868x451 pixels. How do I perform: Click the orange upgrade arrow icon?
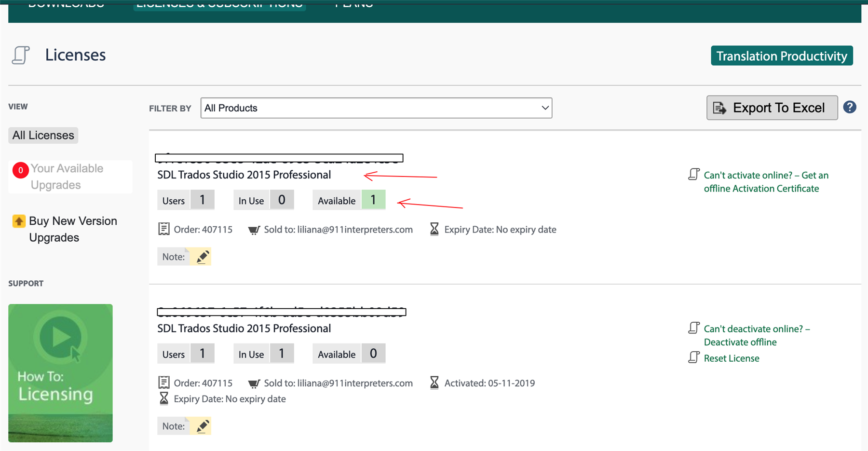pyautogui.click(x=19, y=221)
